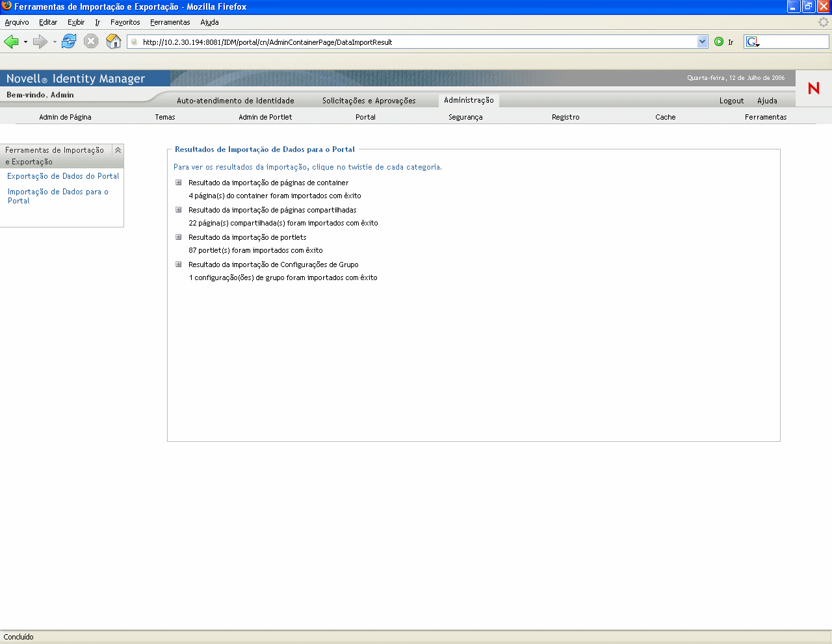
Task: Open the Registro section
Action: 565,117
